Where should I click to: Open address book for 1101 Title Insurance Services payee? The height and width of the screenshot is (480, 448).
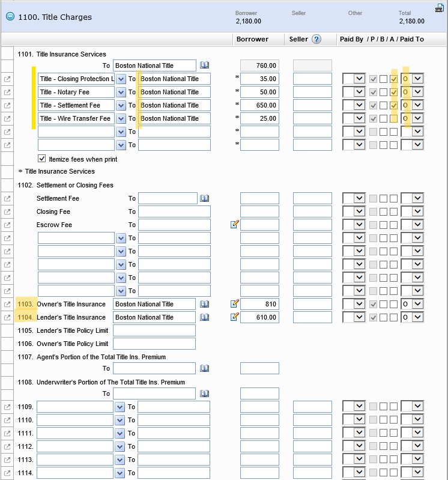[x=204, y=65]
